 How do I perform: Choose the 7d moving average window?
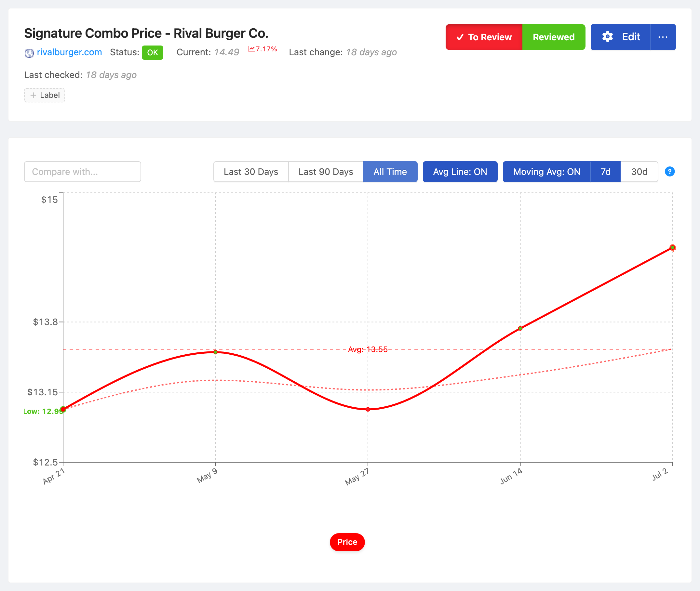(605, 172)
